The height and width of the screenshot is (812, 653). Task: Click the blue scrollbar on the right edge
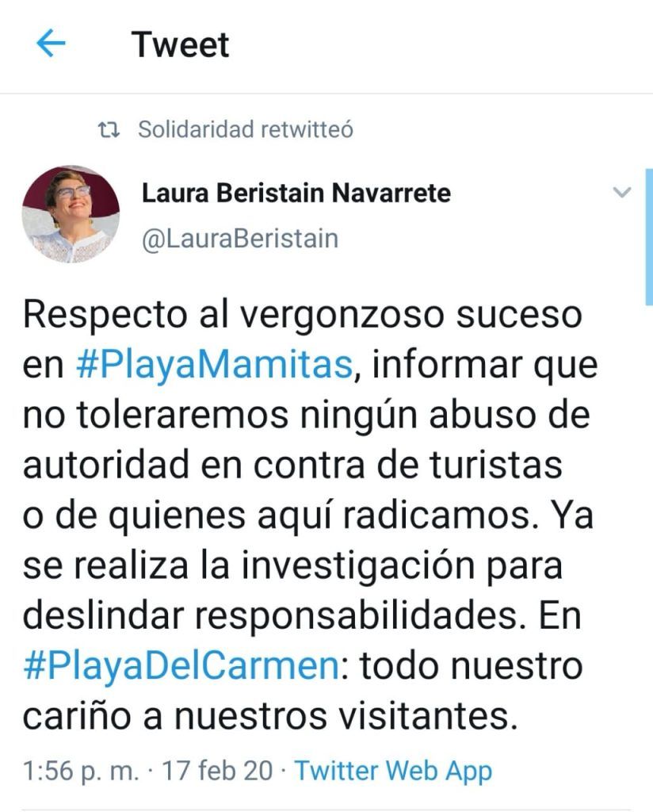tap(649, 236)
